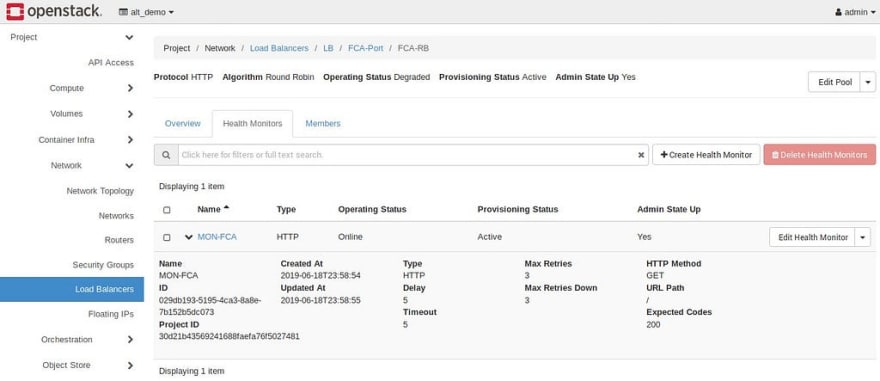The height and width of the screenshot is (381, 880).
Task: Click Updated At value 2019-06-18T23:58:55
Action: tap(320, 300)
